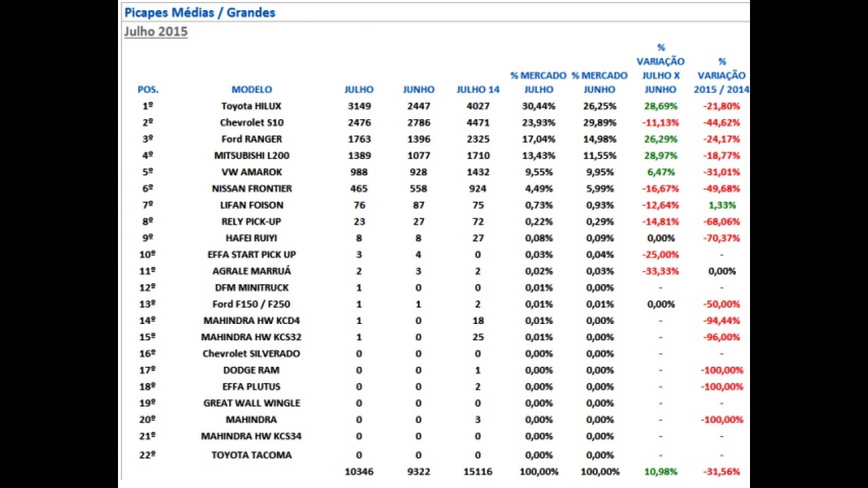This screenshot has height=488, width=868.
Task: Click Agrale Marruá variation -33,33%
Action: point(660,271)
